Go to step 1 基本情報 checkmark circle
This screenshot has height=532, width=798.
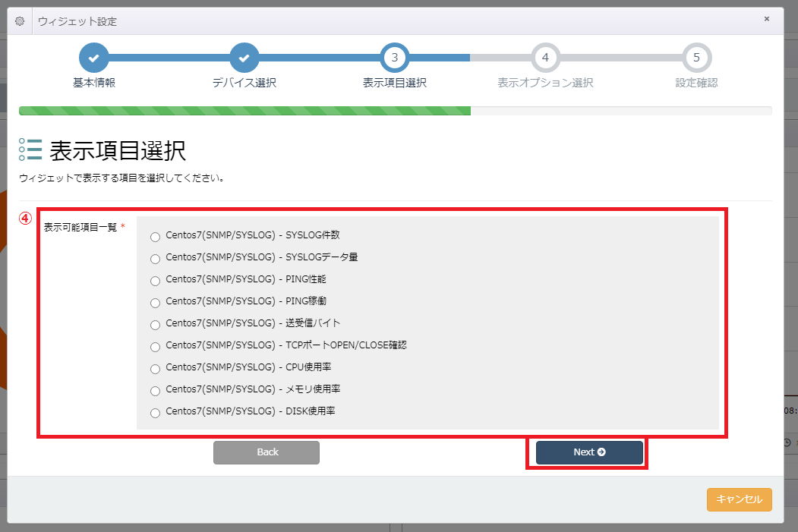click(93, 58)
